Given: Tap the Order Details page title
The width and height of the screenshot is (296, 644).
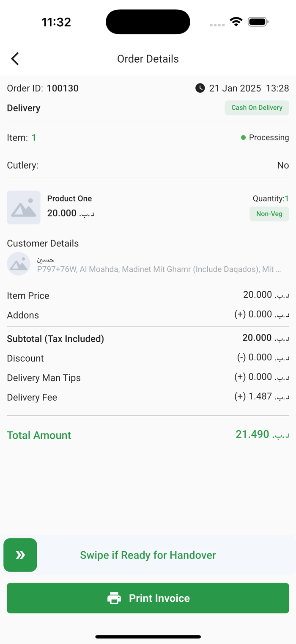Looking at the screenshot, I should pos(148,59).
